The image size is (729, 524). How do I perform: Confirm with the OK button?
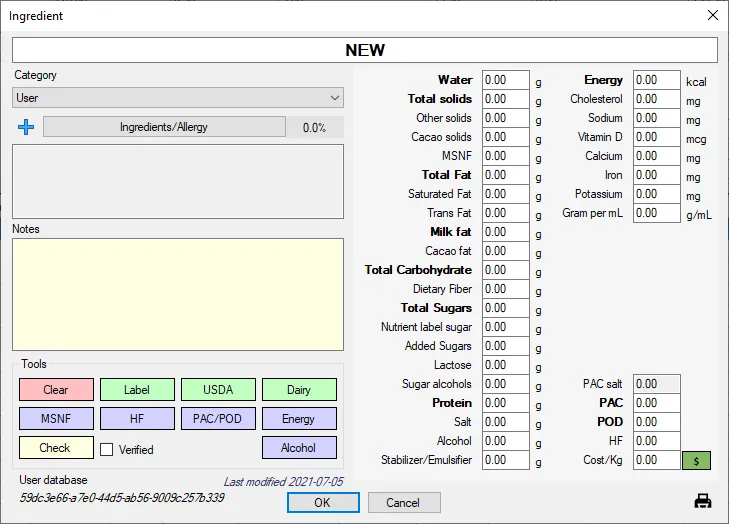click(323, 502)
